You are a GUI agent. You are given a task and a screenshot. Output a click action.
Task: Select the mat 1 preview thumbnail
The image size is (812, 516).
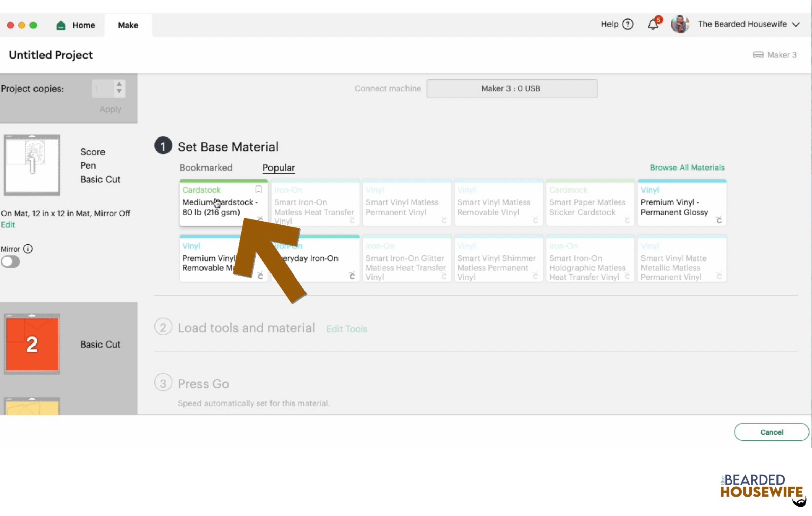pos(32,165)
